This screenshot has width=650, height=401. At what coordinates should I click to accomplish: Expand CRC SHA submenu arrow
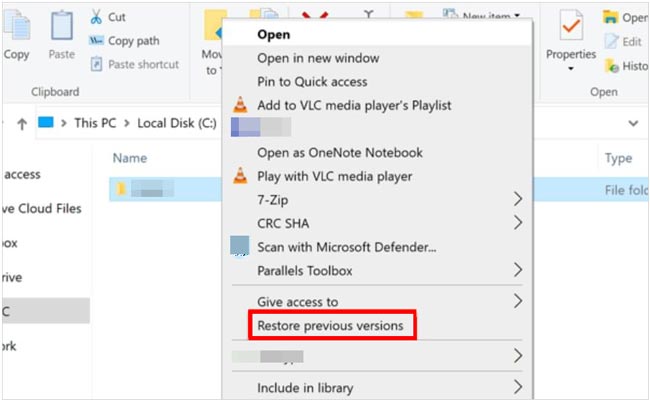(517, 223)
